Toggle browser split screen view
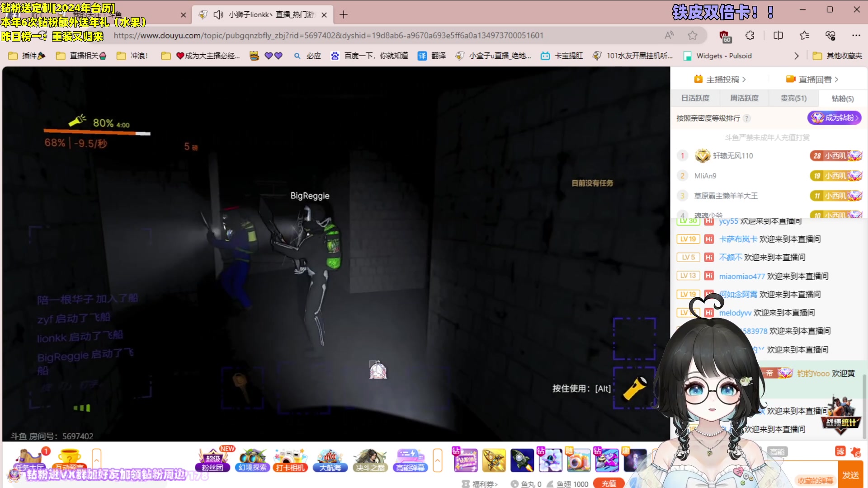Screen dimensions: 868x488 tap(778, 35)
